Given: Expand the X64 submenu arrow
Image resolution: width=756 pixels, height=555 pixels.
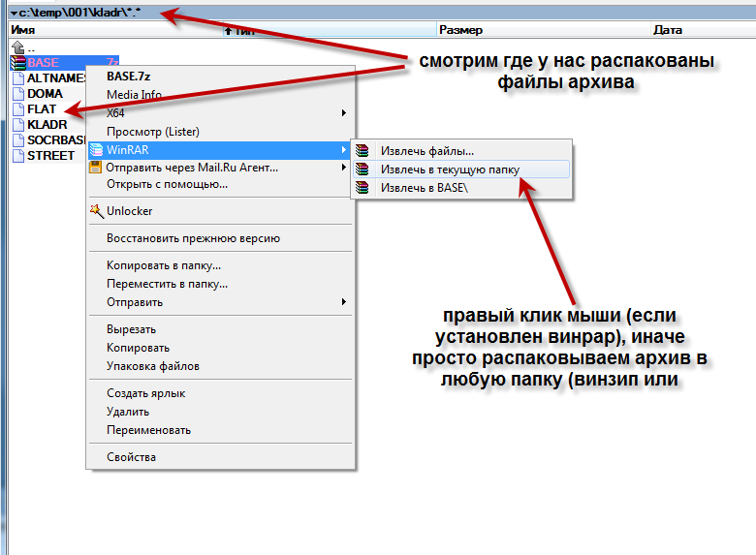Looking at the screenshot, I should (x=343, y=113).
